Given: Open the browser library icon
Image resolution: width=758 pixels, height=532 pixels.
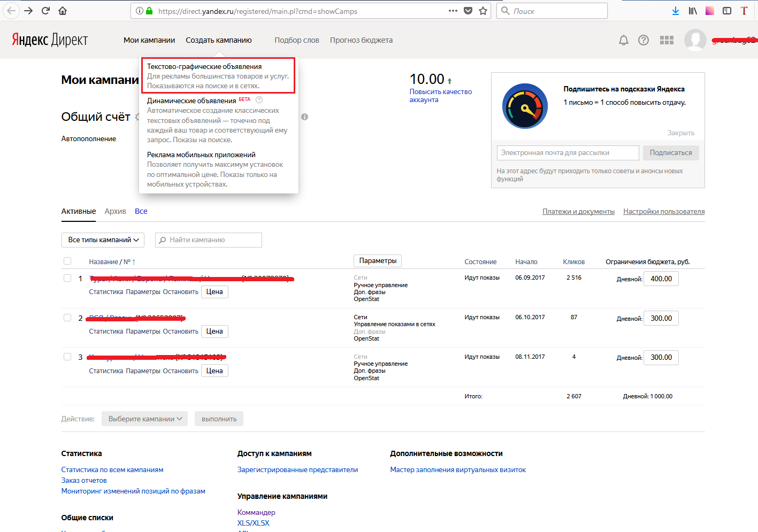Looking at the screenshot, I should tap(693, 11).
